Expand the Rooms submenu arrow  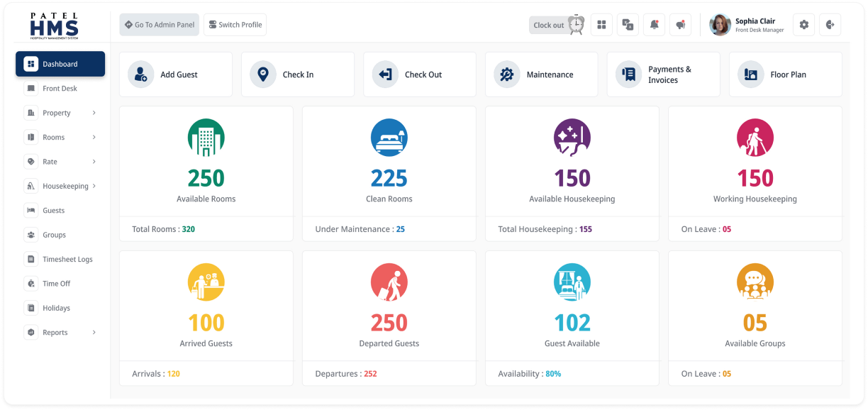tap(94, 137)
